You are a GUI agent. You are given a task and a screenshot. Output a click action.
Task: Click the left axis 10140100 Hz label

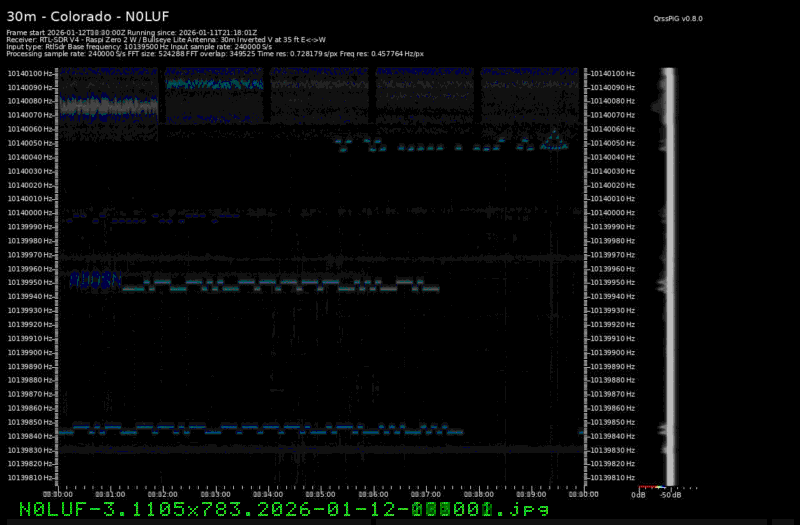[31, 73]
